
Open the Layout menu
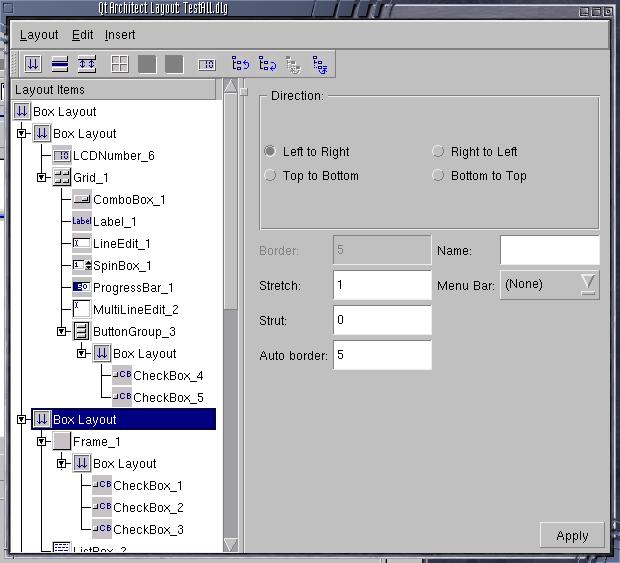39,35
